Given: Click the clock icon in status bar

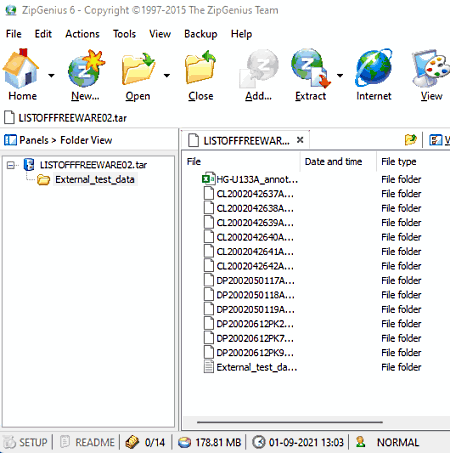Looking at the screenshot, I should (258, 442).
